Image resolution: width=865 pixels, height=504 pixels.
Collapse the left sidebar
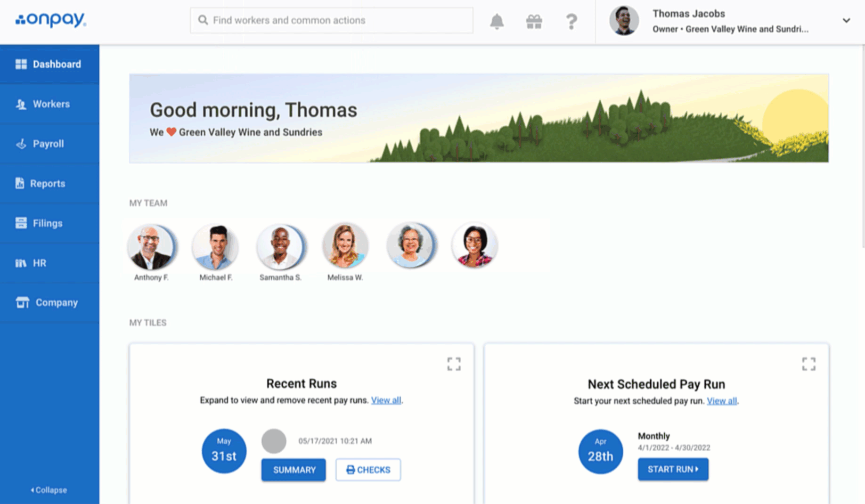(x=49, y=490)
